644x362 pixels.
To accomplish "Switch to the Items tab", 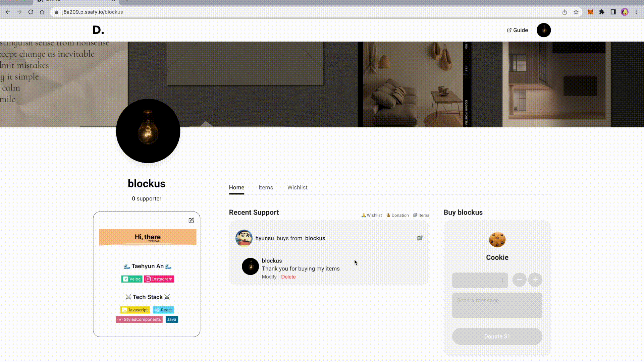I will pyautogui.click(x=266, y=187).
